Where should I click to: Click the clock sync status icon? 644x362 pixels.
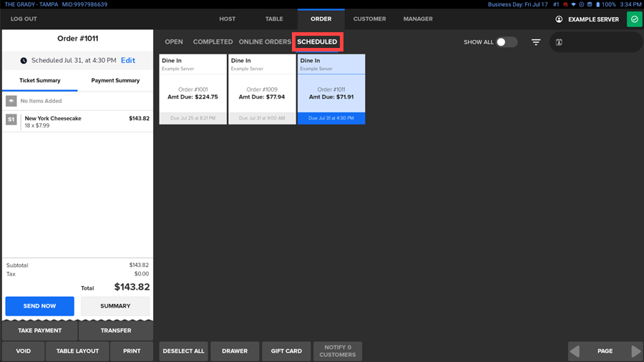click(582, 4)
